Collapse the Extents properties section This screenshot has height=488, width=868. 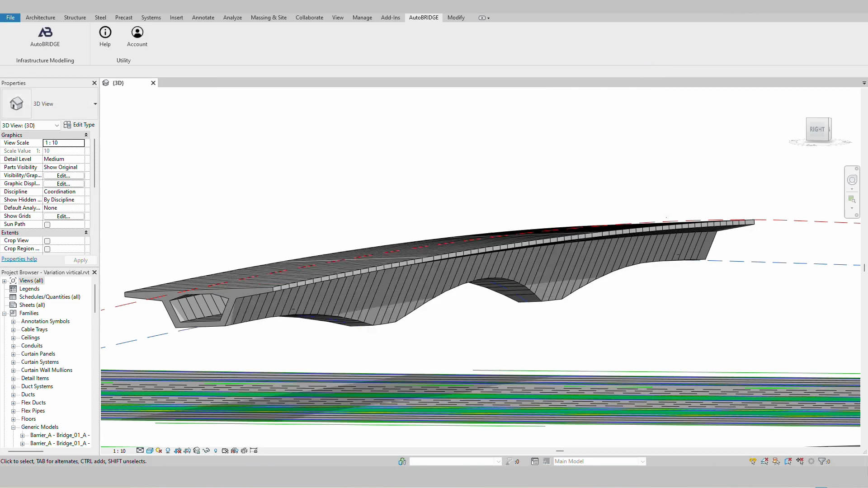86,233
